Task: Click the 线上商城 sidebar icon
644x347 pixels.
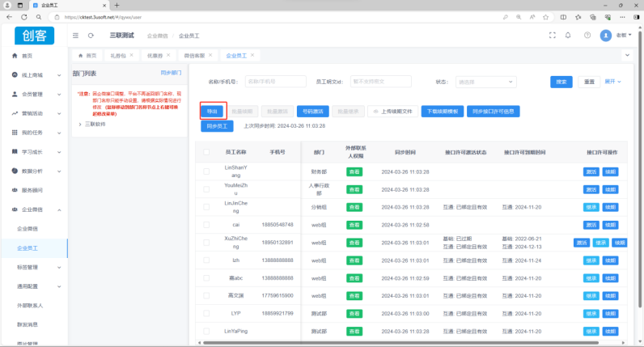Action: click(15, 74)
